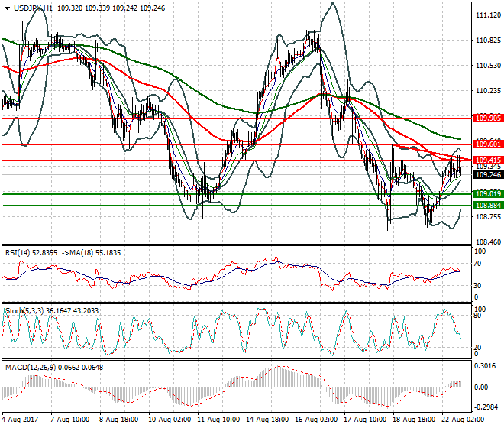Click the 7 Aug 10:00 time label
This screenshot has width=504, height=428.
[x=69, y=420]
